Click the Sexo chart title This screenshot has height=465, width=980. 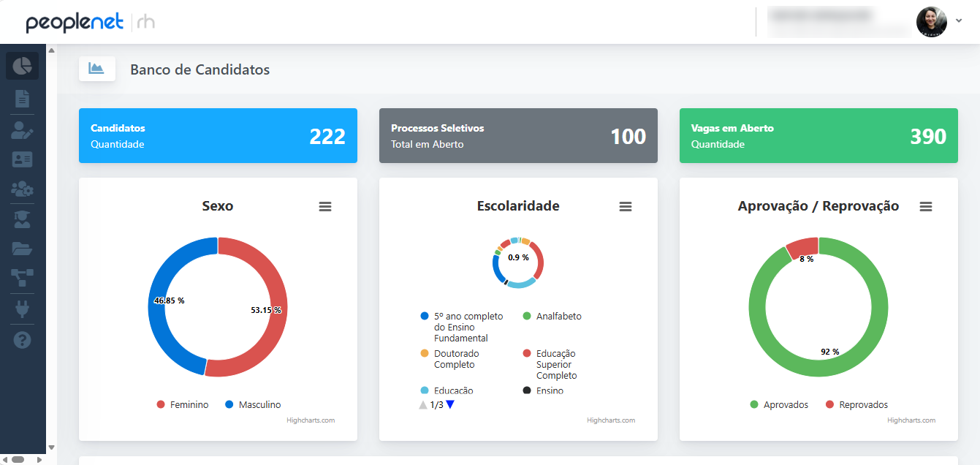tap(218, 206)
